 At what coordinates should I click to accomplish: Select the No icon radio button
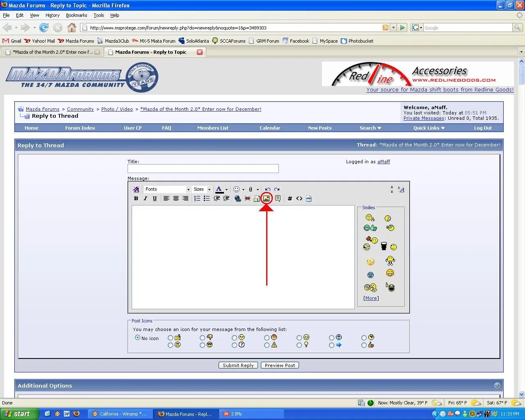coord(137,338)
